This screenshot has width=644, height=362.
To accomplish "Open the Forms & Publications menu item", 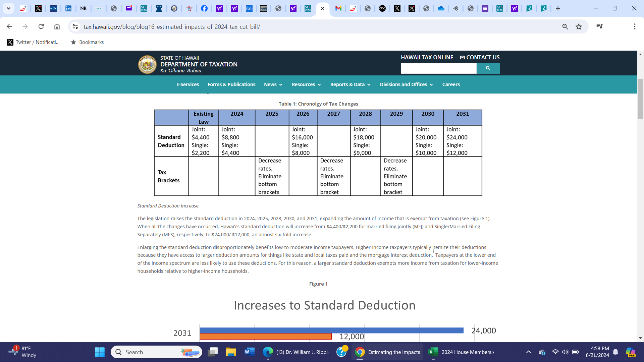I will point(231,84).
